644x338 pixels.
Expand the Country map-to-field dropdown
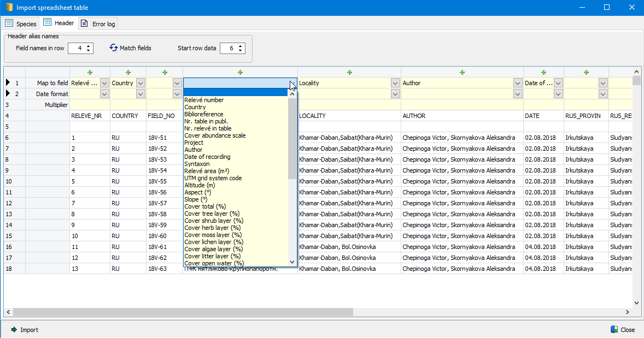point(140,83)
